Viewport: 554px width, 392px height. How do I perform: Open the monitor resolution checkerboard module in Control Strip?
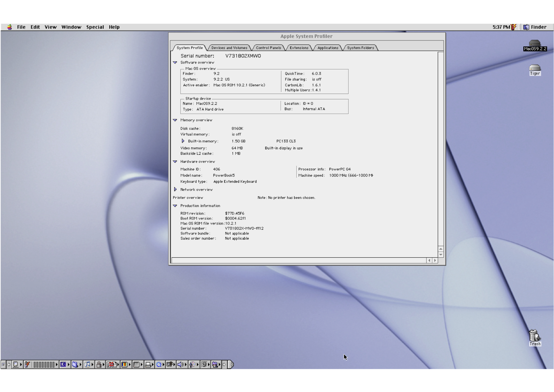138,364
